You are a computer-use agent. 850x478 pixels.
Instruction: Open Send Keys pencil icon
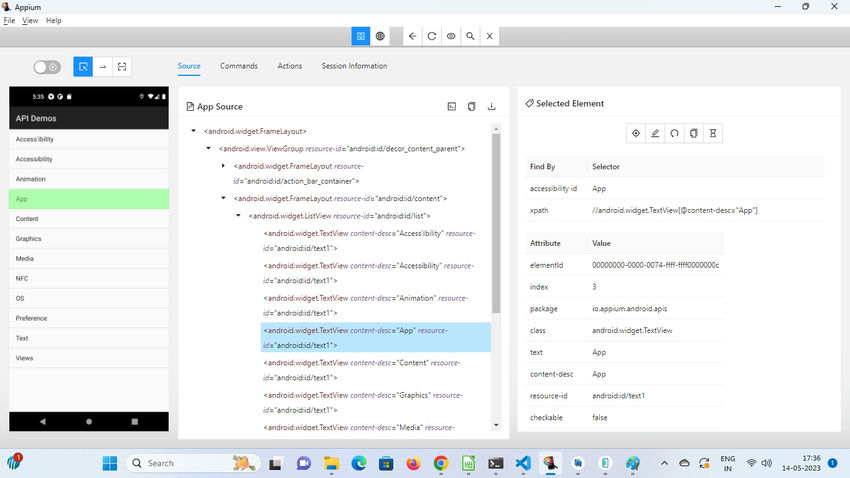[655, 133]
